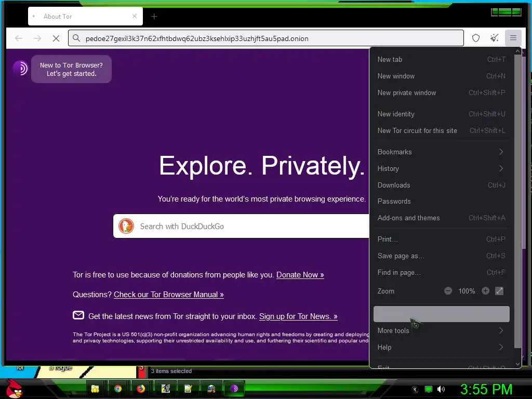
Task: Open the Angry Birds start button
Action: (x=15, y=389)
